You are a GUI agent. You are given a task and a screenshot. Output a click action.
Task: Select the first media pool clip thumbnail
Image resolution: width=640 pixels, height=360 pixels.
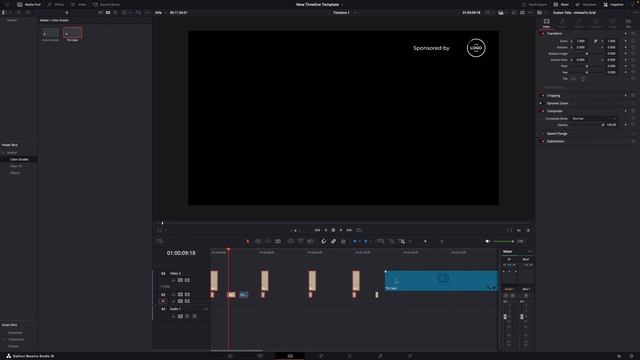(x=51, y=33)
